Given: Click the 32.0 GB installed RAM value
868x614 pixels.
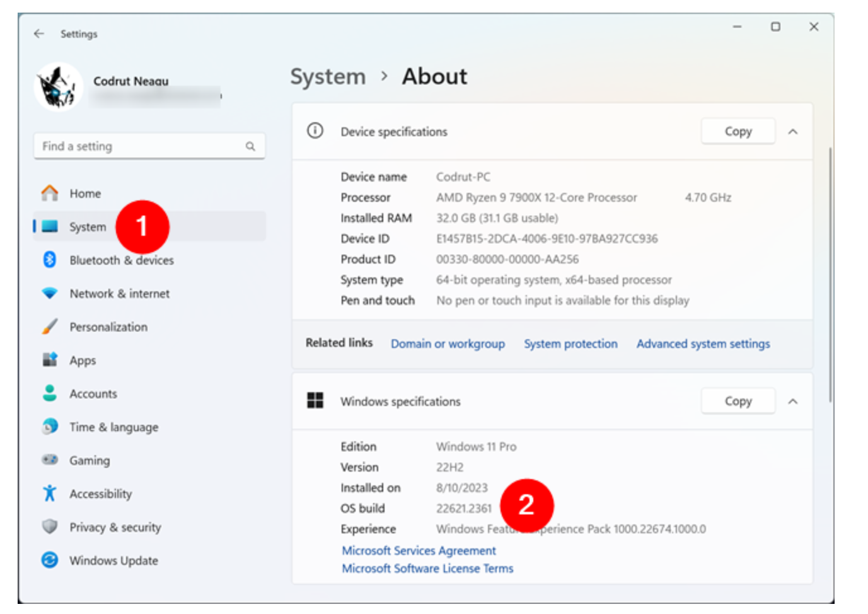Looking at the screenshot, I should 497,218.
